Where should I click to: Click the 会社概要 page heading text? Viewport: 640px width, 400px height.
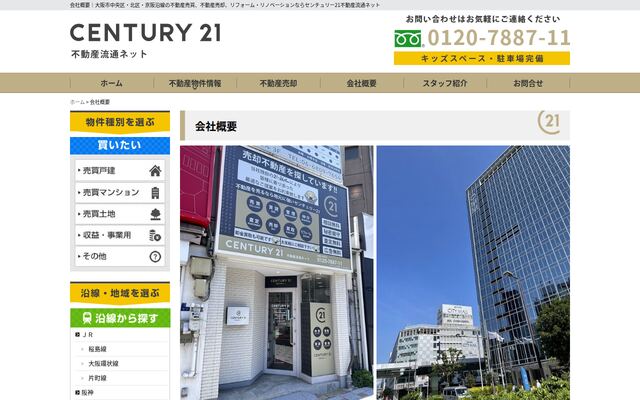coord(216,127)
